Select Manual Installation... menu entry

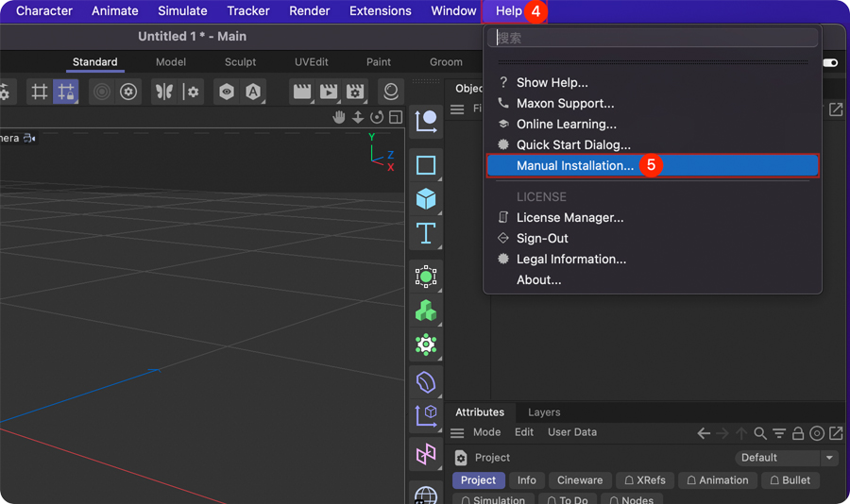coord(652,165)
